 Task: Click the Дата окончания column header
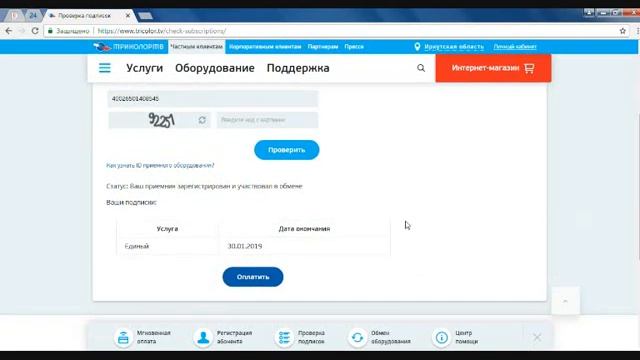304,229
